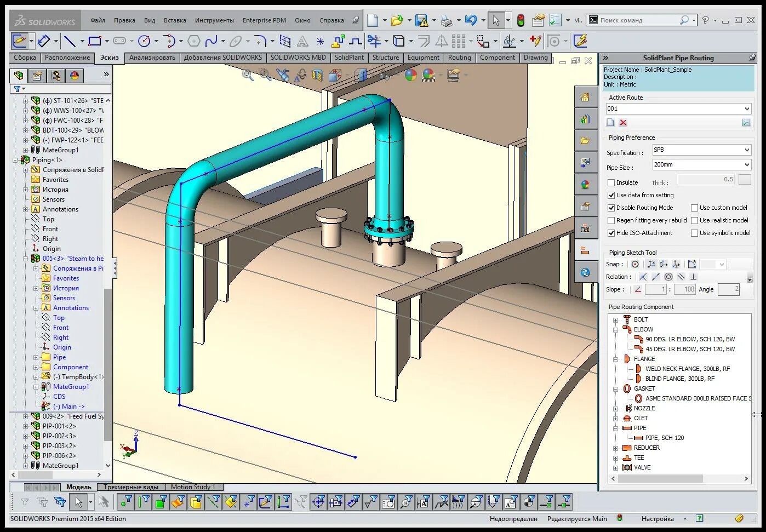Screen dimensions: 766x532
Task: Click the Trim Entities tool
Action: pos(374,41)
